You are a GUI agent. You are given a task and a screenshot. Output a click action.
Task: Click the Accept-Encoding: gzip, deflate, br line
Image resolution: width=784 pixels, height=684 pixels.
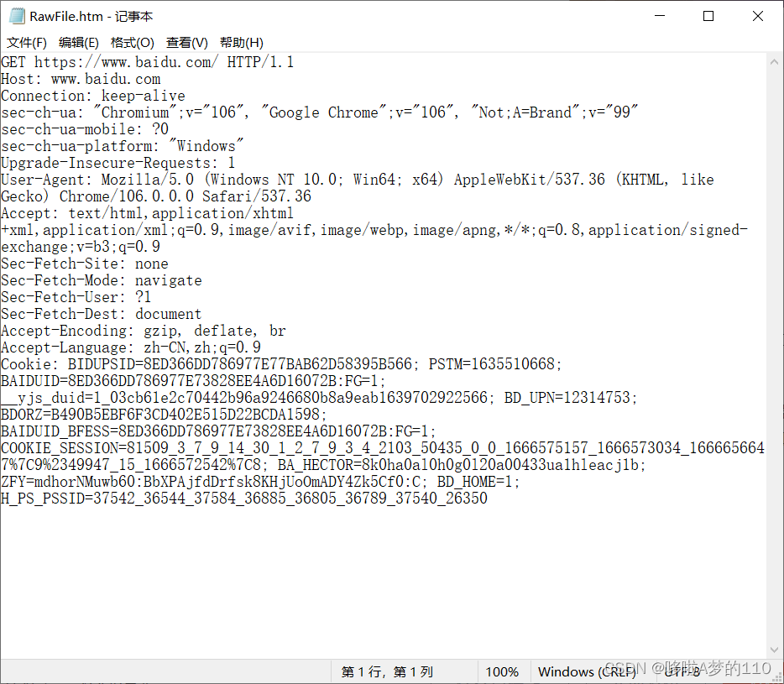click(x=143, y=331)
